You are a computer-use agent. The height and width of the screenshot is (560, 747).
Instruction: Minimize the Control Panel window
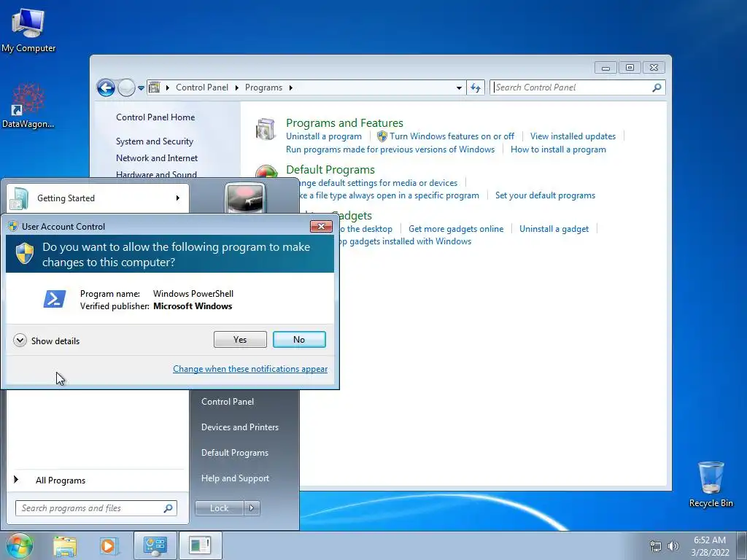tap(605, 68)
